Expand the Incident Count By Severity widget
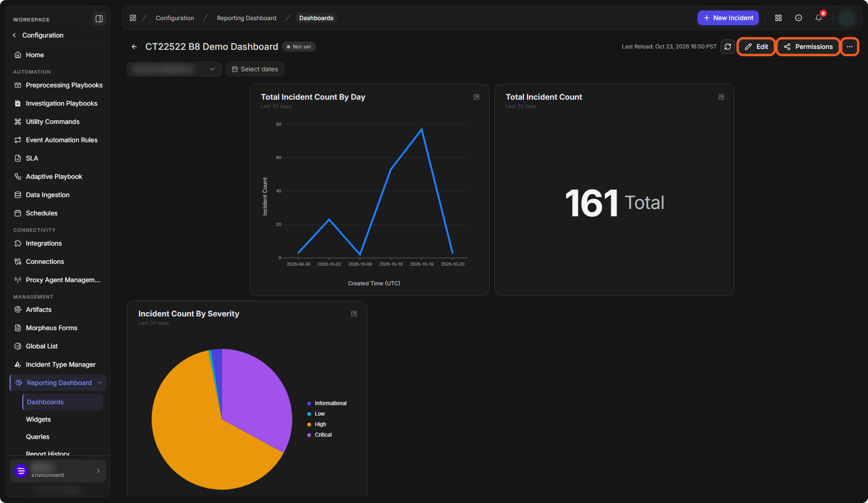 tap(354, 314)
